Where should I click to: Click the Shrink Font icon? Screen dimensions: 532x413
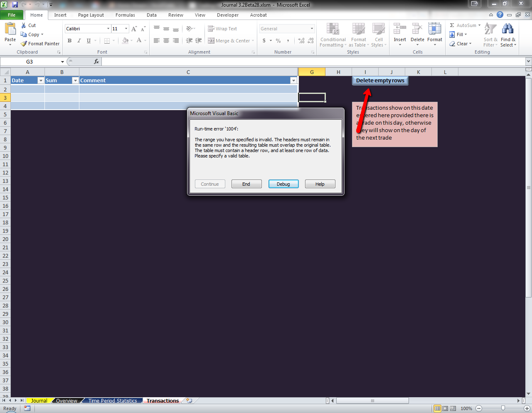(x=143, y=29)
